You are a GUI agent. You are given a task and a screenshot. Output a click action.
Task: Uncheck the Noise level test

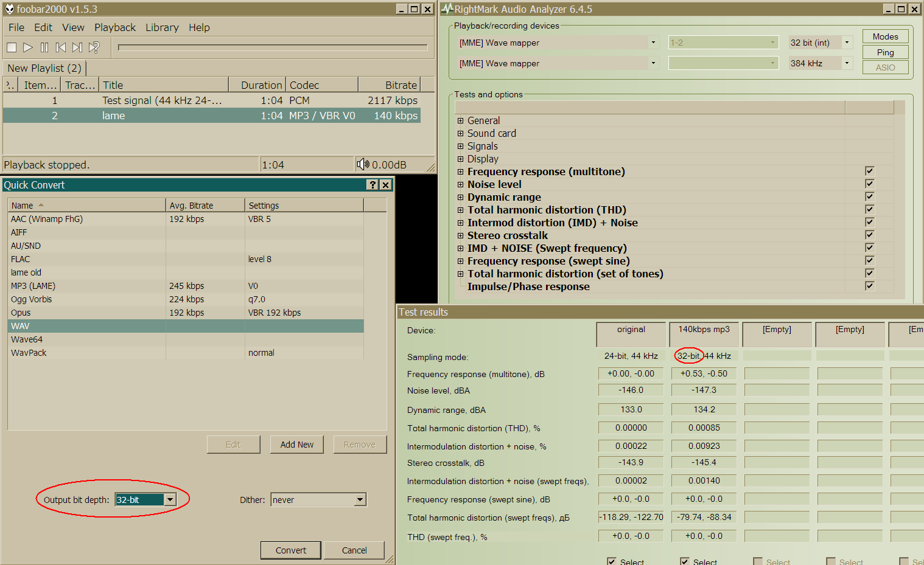869,184
